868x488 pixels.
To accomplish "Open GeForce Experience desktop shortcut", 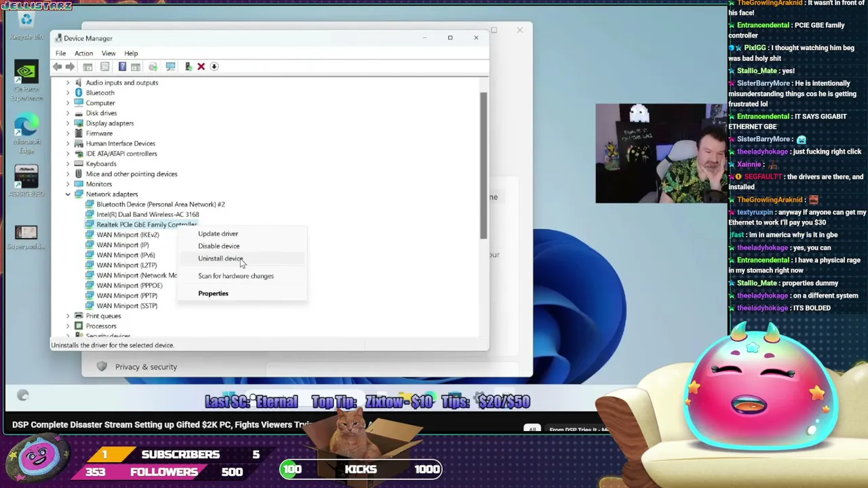I will pos(26,80).
